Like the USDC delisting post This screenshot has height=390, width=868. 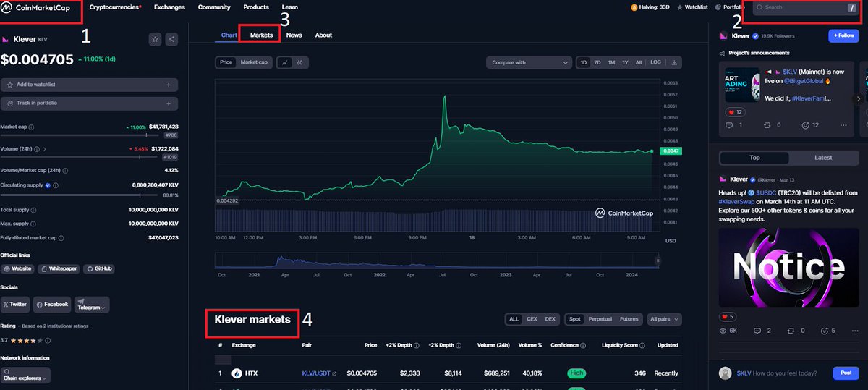click(728, 317)
